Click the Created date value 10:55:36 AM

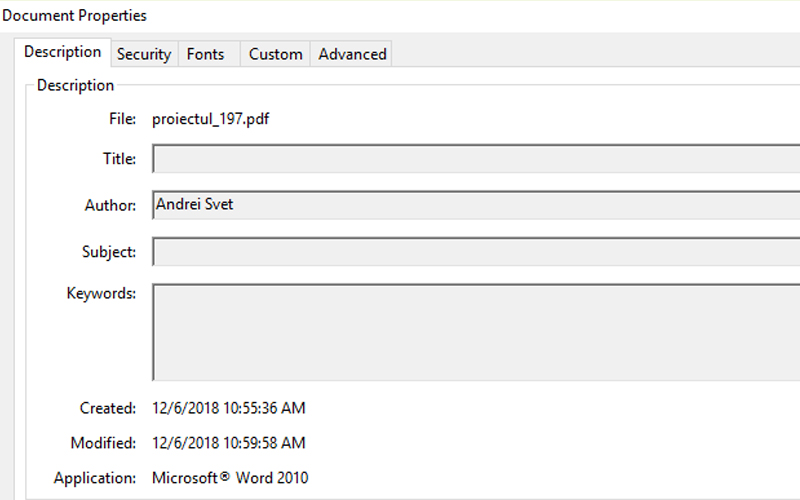pos(228,408)
